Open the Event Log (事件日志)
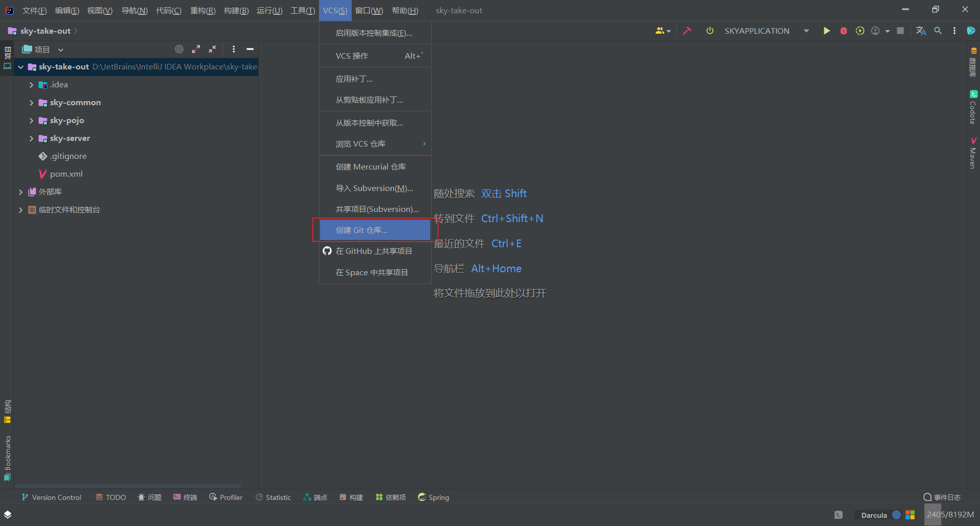 tap(942, 497)
